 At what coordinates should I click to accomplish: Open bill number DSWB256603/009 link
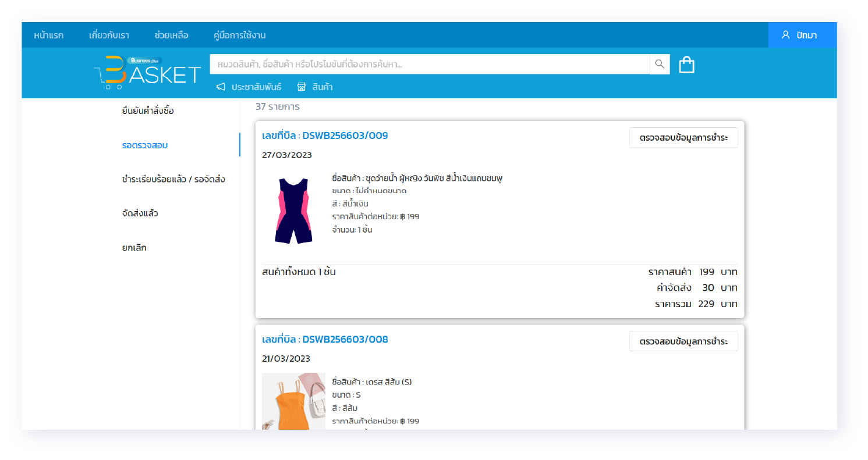click(x=325, y=135)
